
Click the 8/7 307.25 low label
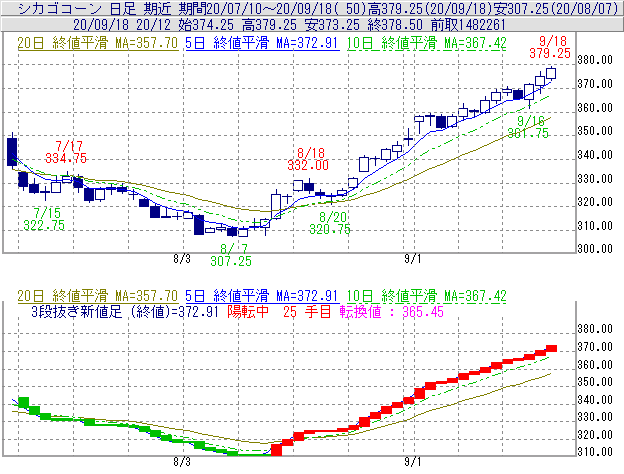[x=231, y=255]
